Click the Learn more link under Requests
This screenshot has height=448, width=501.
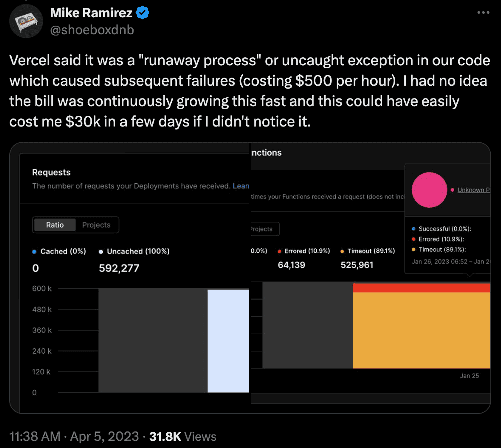coord(241,186)
